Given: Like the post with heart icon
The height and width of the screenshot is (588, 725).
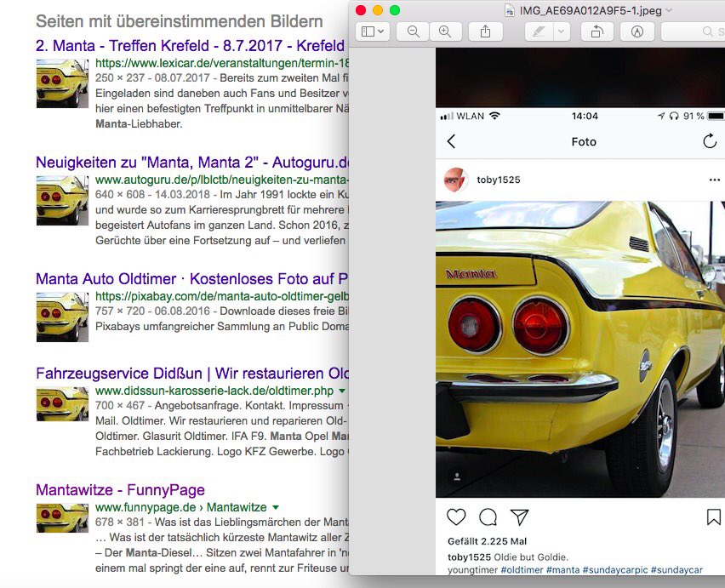Looking at the screenshot, I should (456, 517).
